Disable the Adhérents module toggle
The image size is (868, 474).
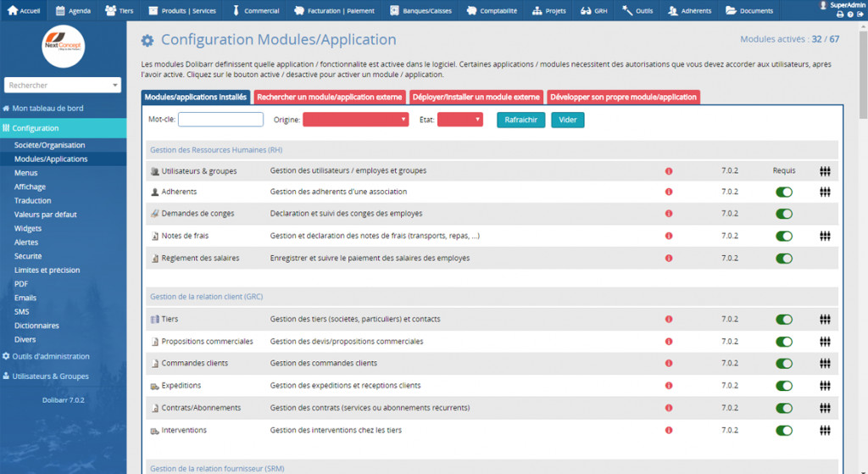783,192
